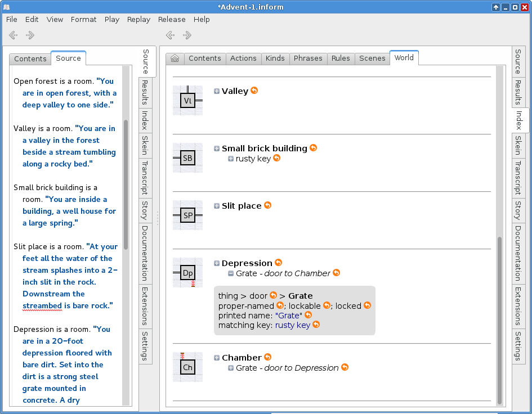Open Extensions side tab in left panel
This screenshot has height=414, width=532.
coord(145,306)
